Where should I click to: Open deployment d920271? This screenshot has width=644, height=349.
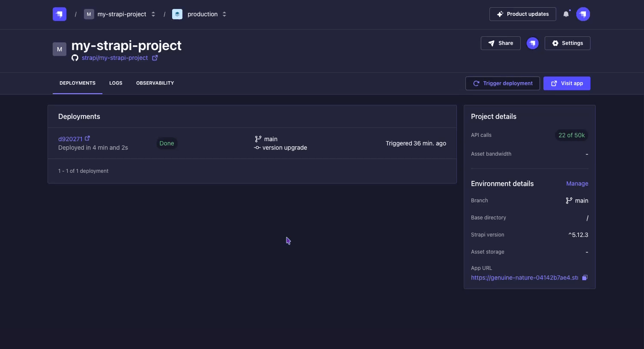point(70,139)
